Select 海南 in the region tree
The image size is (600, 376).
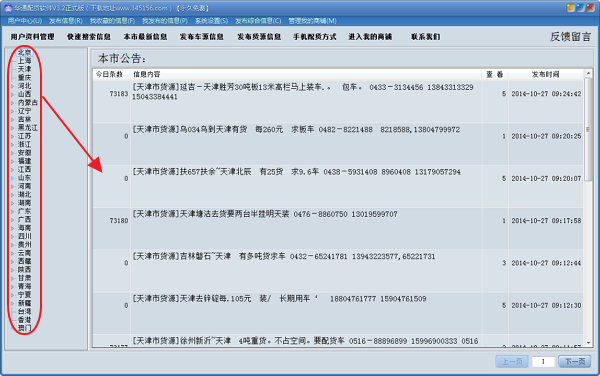[24, 228]
